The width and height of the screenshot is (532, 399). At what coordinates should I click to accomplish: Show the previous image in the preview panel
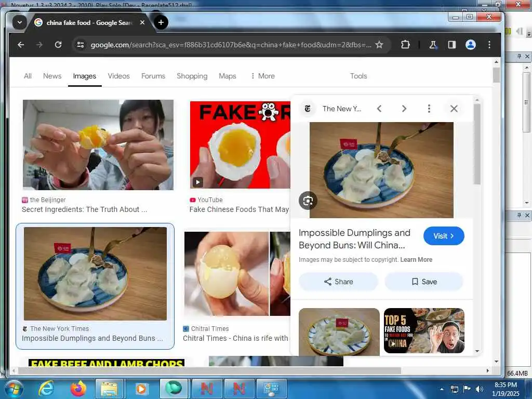click(379, 109)
